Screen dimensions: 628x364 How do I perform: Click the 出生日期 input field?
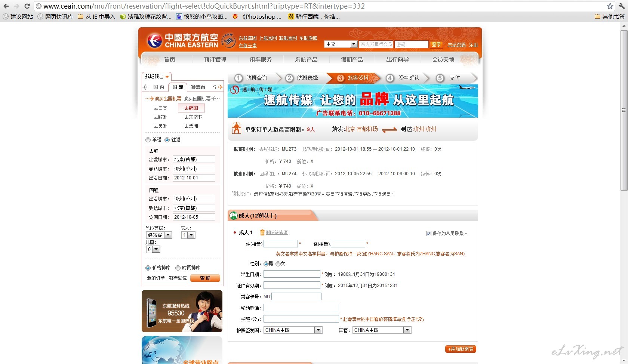point(292,274)
